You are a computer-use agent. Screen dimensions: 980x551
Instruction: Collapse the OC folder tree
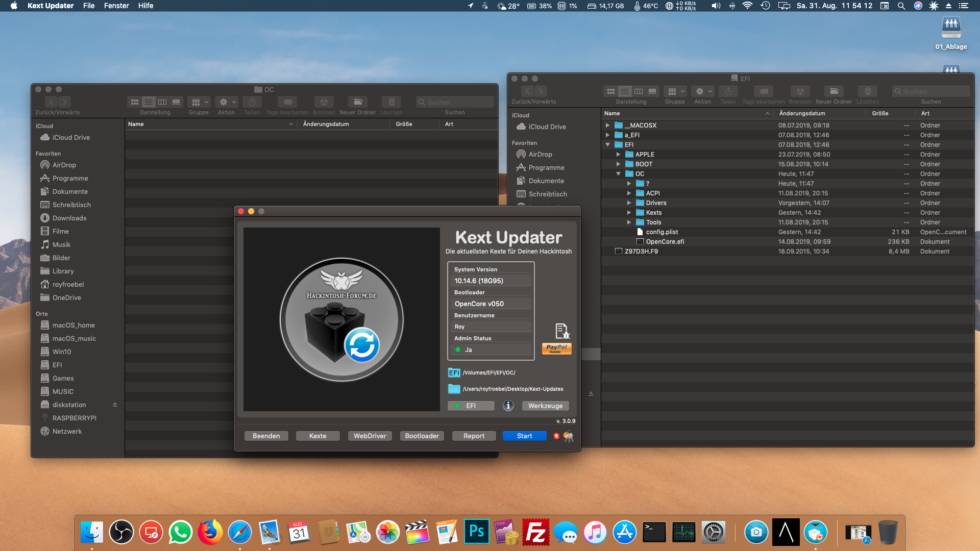[618, 174]
